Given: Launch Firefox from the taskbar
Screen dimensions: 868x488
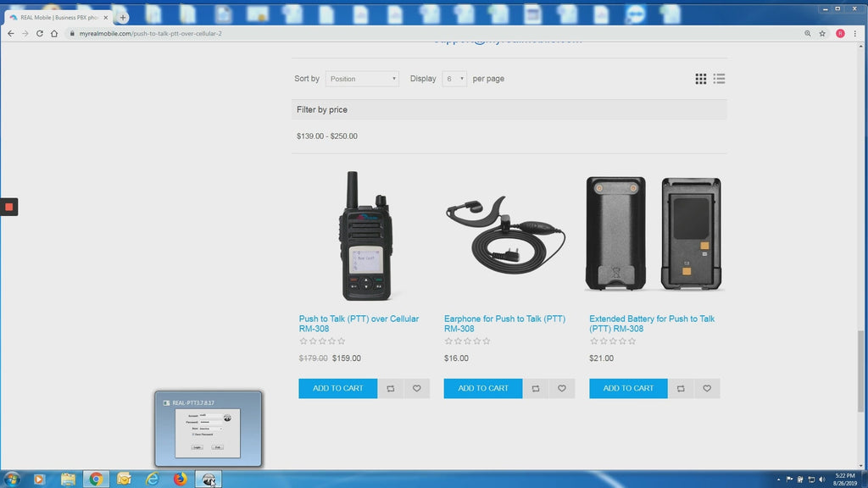Looking at the screenshot, I should (x=180, y=480).
